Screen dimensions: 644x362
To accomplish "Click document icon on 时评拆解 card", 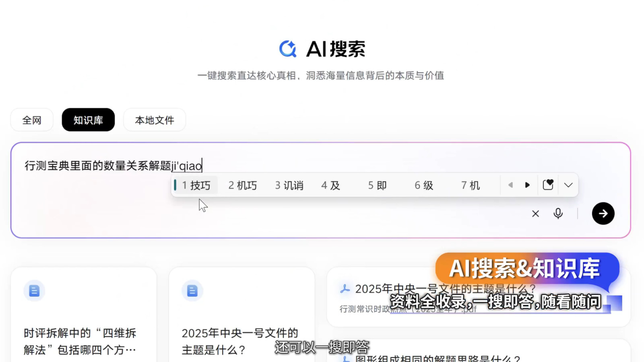I will coord(34,290).
